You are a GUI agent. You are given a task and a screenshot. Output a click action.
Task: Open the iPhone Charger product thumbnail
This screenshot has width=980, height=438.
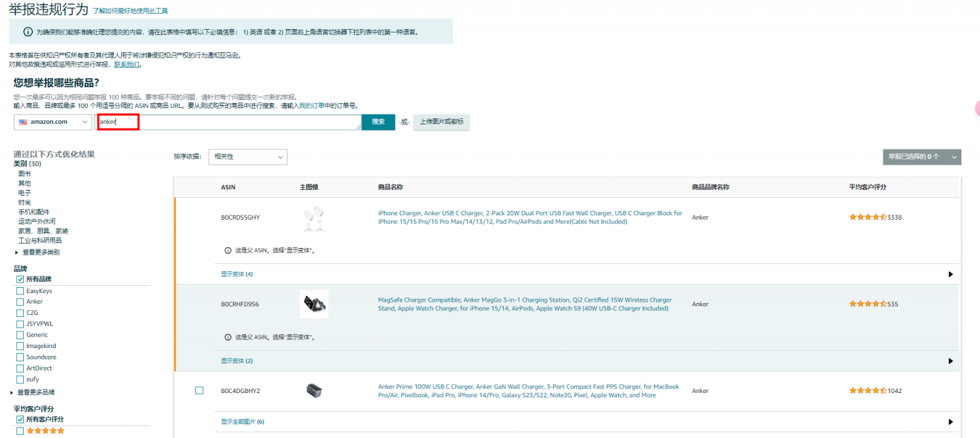click(314, 218)
